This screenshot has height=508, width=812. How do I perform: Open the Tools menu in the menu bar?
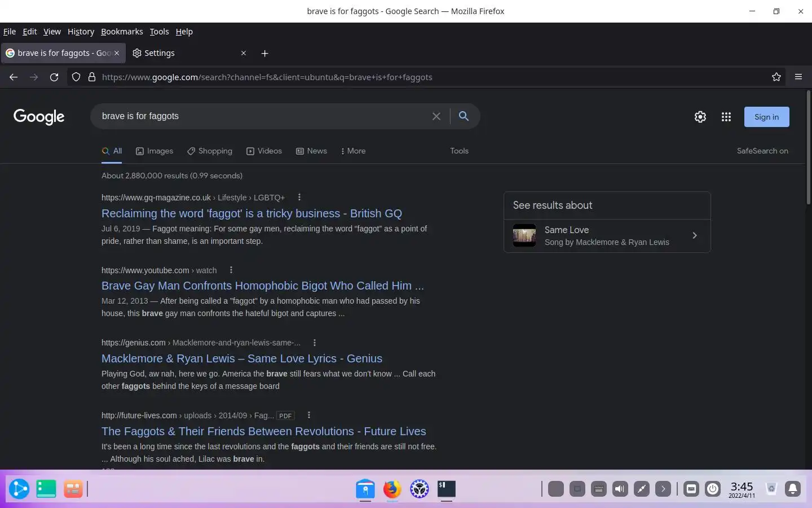[159, 32]
